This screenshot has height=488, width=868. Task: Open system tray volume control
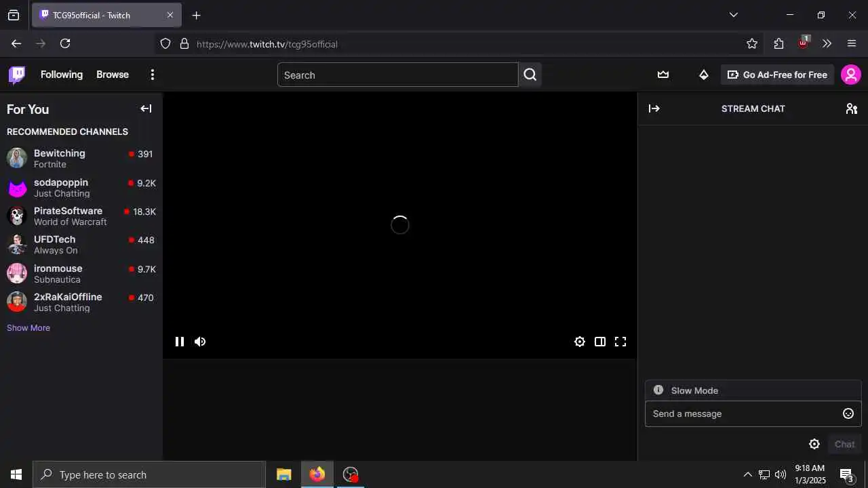781,474
